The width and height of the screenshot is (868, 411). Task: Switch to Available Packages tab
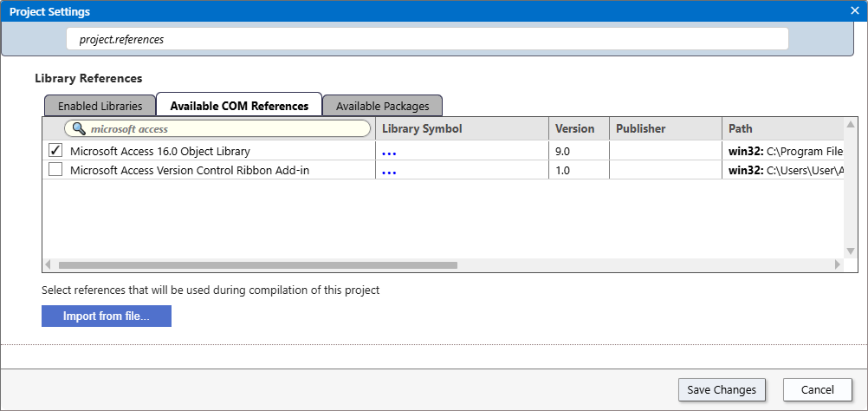coord(382,106)
